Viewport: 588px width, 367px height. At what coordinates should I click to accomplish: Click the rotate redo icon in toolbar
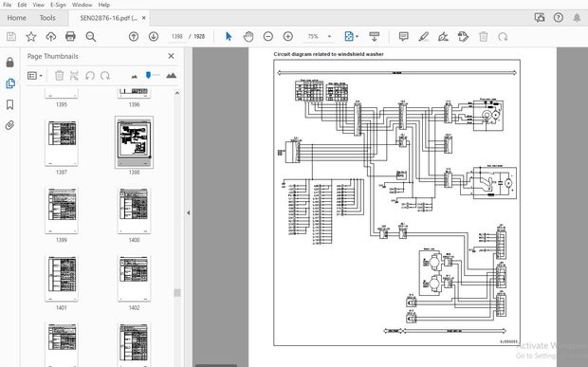pos(503,36)
